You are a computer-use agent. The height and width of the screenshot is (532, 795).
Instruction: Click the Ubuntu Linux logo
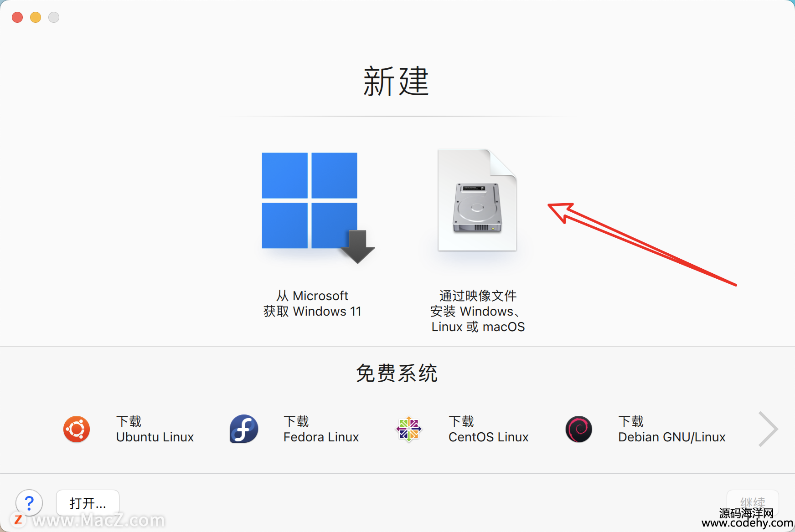click(x=77, y=429)
